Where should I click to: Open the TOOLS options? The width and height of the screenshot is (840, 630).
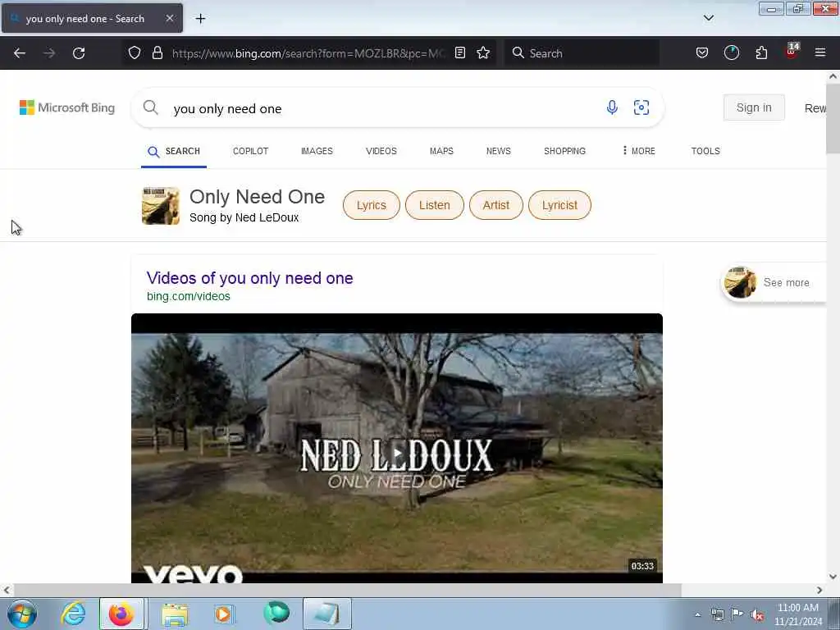coord(705,151)
